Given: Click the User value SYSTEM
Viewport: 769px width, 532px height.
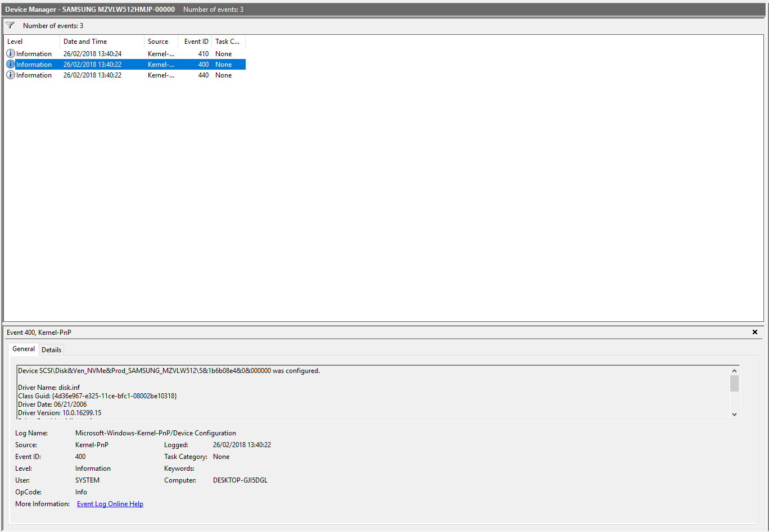Looking at the screenshot, I should [87, 480].
